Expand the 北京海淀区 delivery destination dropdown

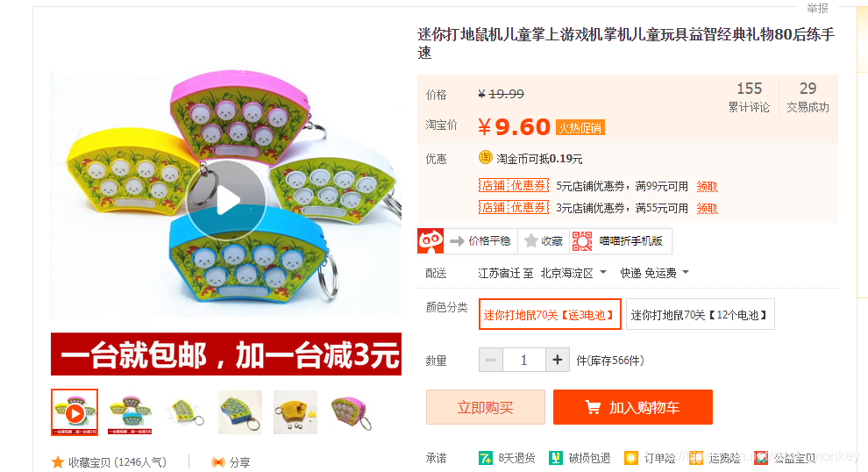click(573, 273)
